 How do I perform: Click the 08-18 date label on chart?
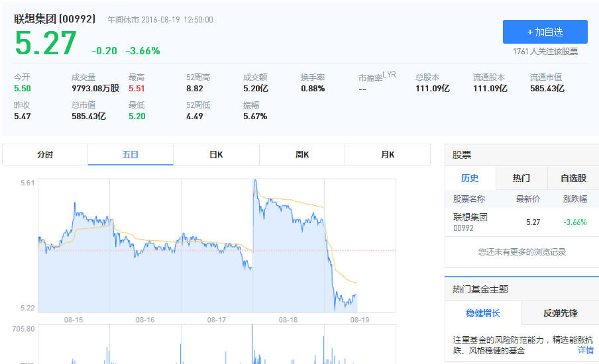point(288,320)
